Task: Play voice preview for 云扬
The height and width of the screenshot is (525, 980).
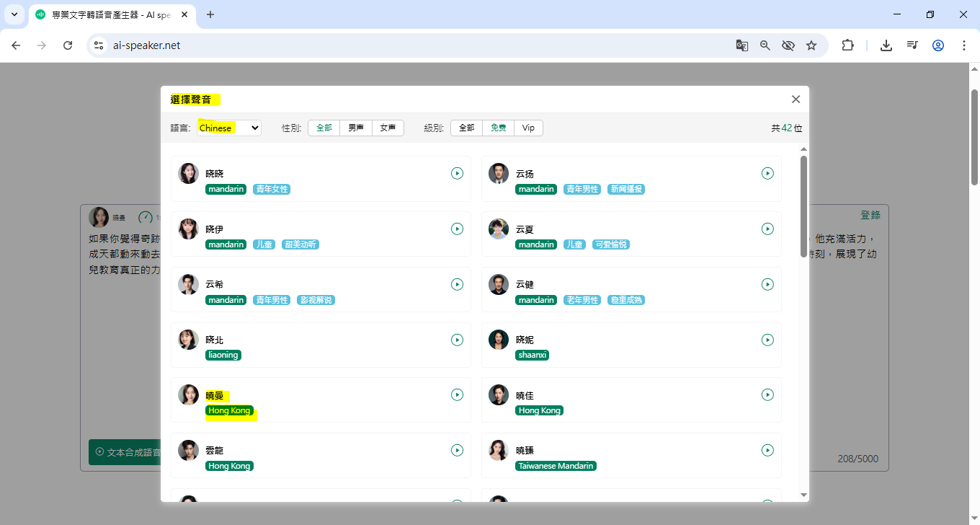Action: coord(767,173)
